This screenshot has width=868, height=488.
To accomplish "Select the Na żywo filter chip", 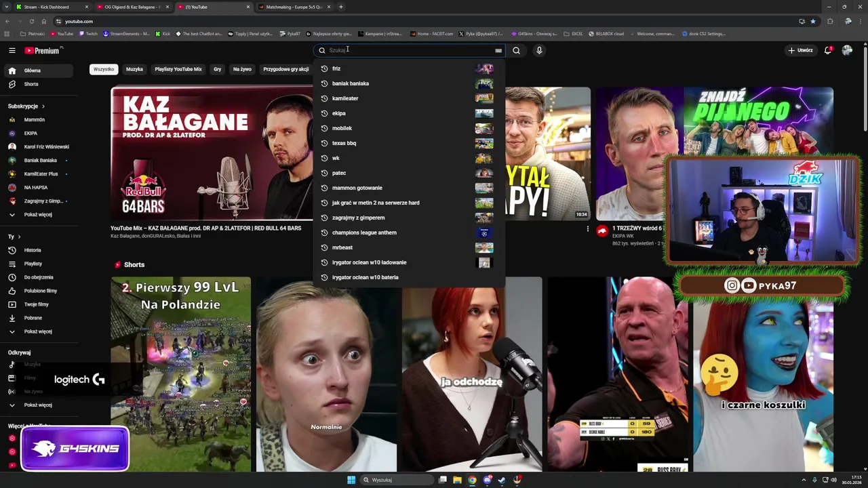I will click(x=242, y=69).
